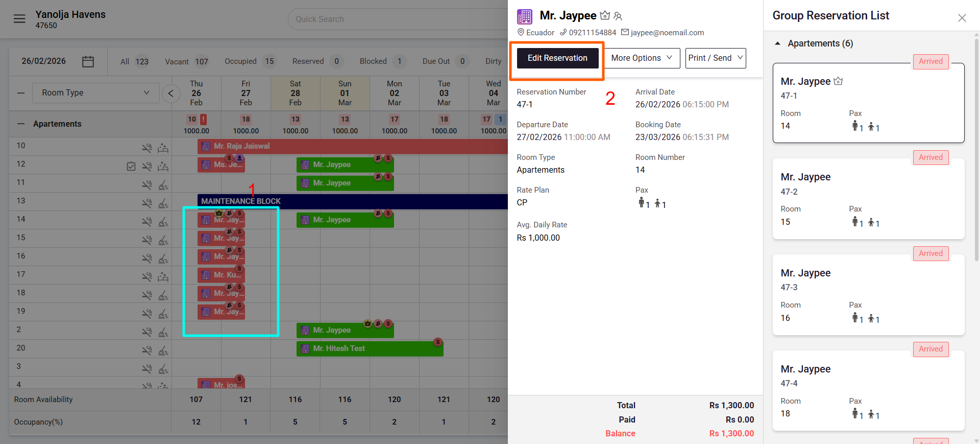Open the hamburger main menu
Image resolution: width=980 pixels, height=444 pixels.
click(x=19, y=19)
